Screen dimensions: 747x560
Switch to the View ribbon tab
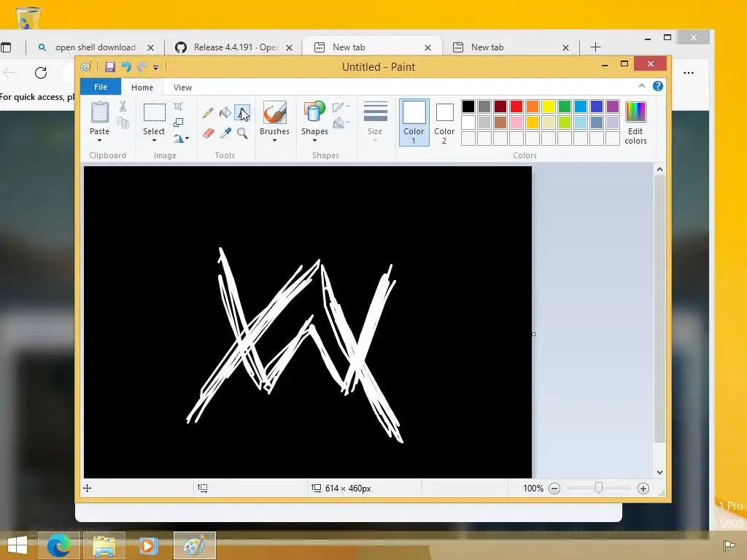click(182, 87)
